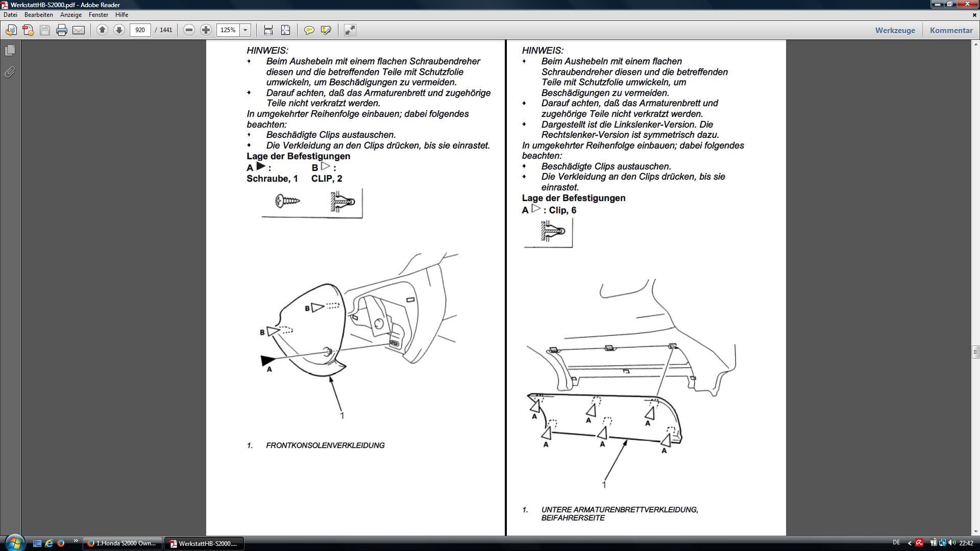Select the highlight text tool

(x=326, y=30)
